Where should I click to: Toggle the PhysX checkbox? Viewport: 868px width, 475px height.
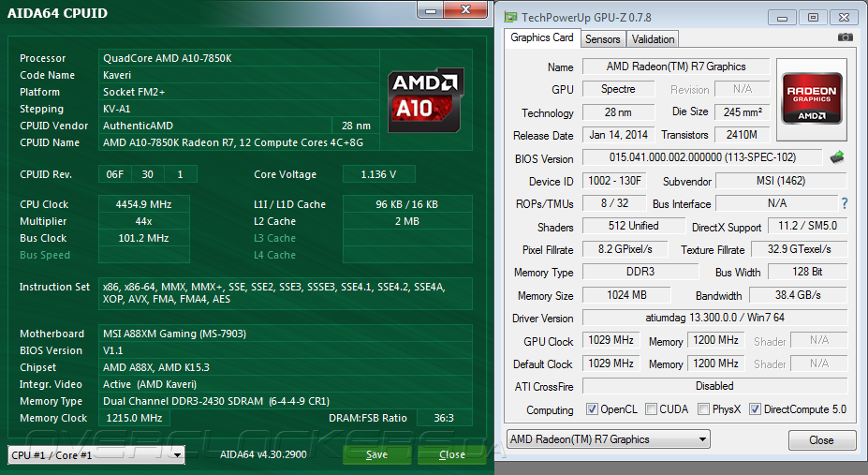click(x=703, y=409)
